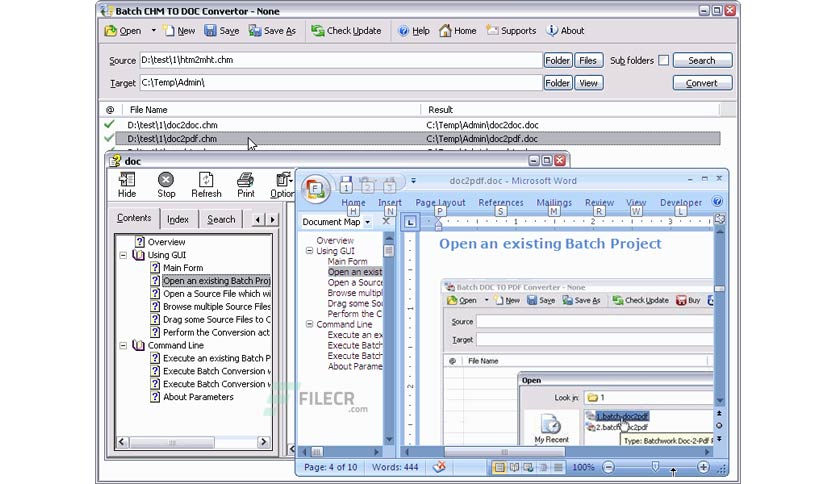The image size is (836, 484).
Task: Collapse Command Line in Word Document Map
Action: (x=309, y=324)
